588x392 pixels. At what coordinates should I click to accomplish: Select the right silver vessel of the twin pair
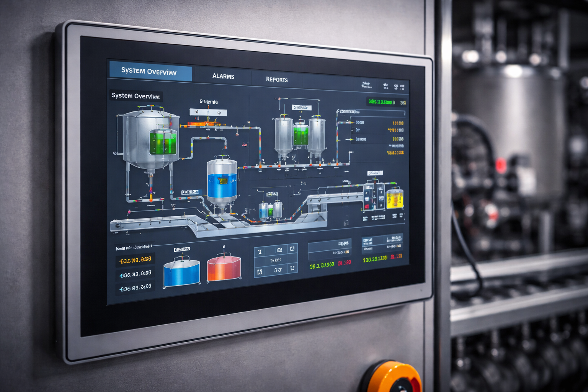point(317,137)
